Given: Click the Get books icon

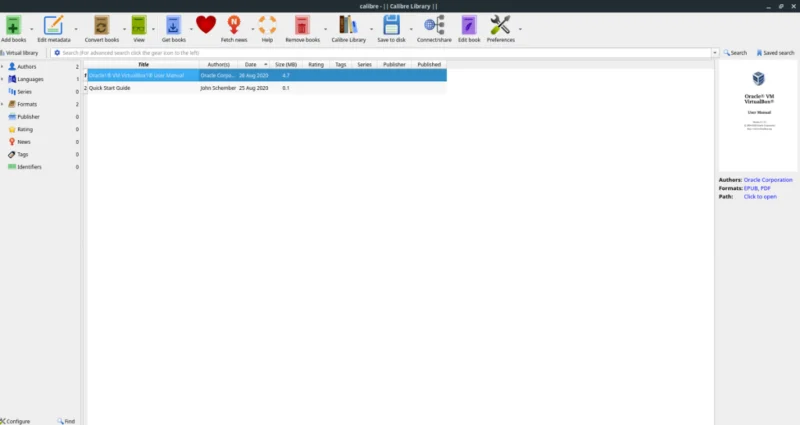Looking at the screenshot, I should [x=173, y=26].
